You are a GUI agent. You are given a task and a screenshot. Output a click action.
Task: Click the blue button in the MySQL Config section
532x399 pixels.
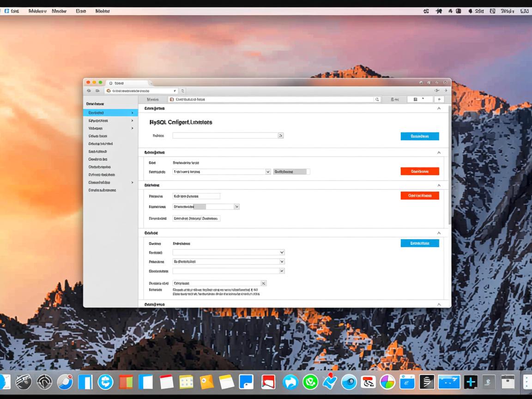coord(419,136)
